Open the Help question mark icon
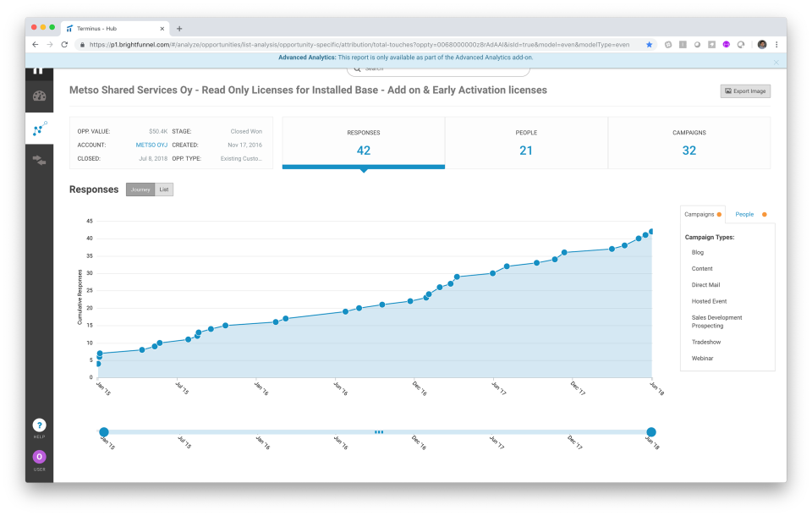Image resolution: width=812 pixels, height=516 pixels. (40, 425)
